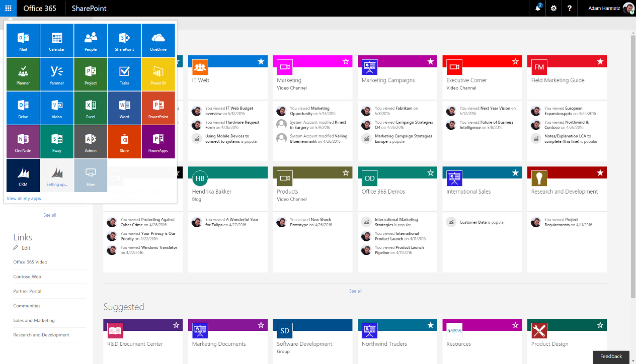Click the app launcher waffle icon
Image resolution: width=636 pixels, height=364 pixels.
click(8, 8)
